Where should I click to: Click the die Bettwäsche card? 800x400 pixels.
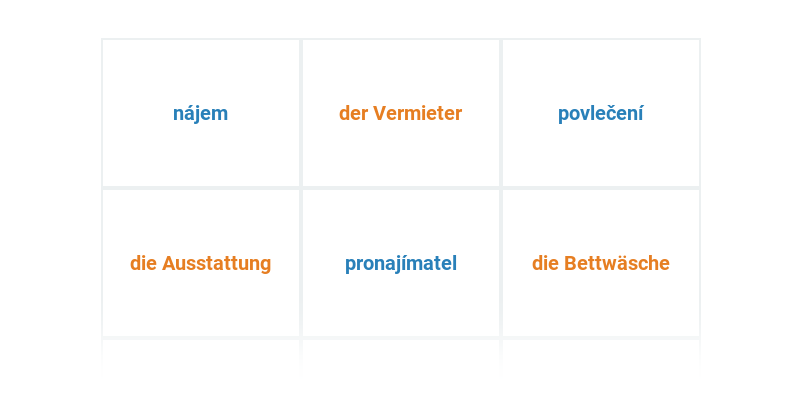point(600,263)
